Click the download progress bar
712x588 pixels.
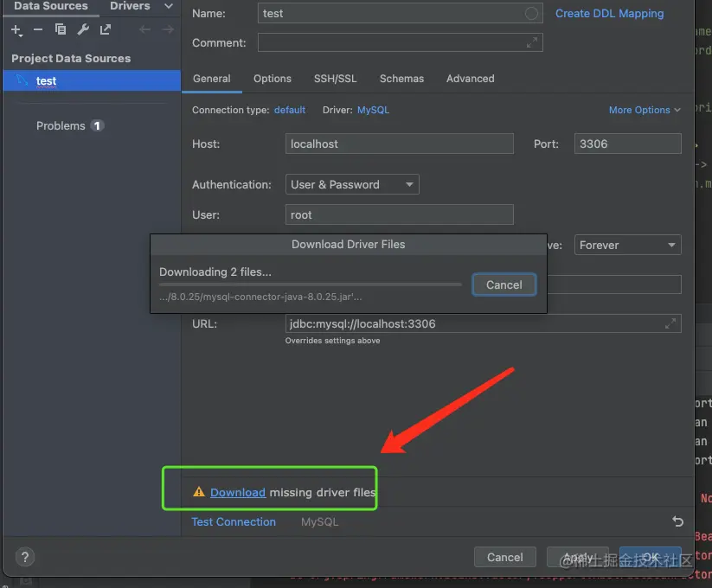point(310,284)
